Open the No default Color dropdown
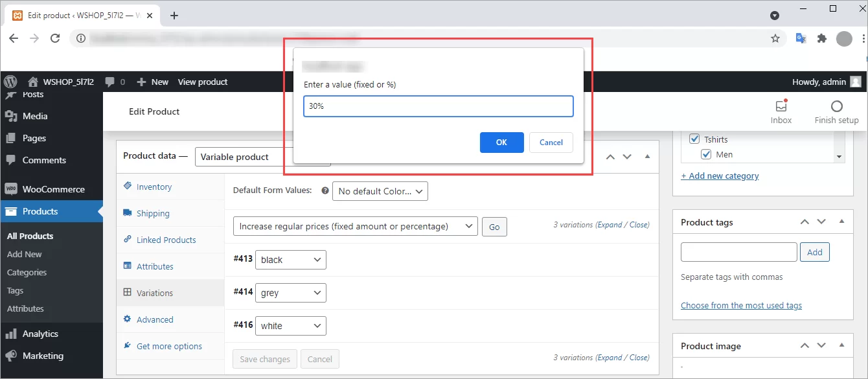This screenshot has height=379, width=868. coord(380,191)
